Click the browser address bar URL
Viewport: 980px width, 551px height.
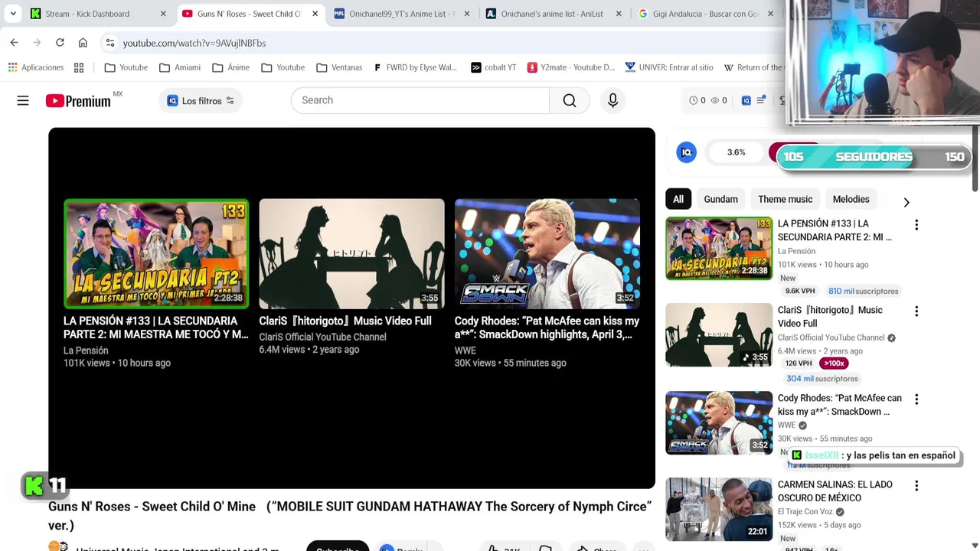(x=194, y=43)
